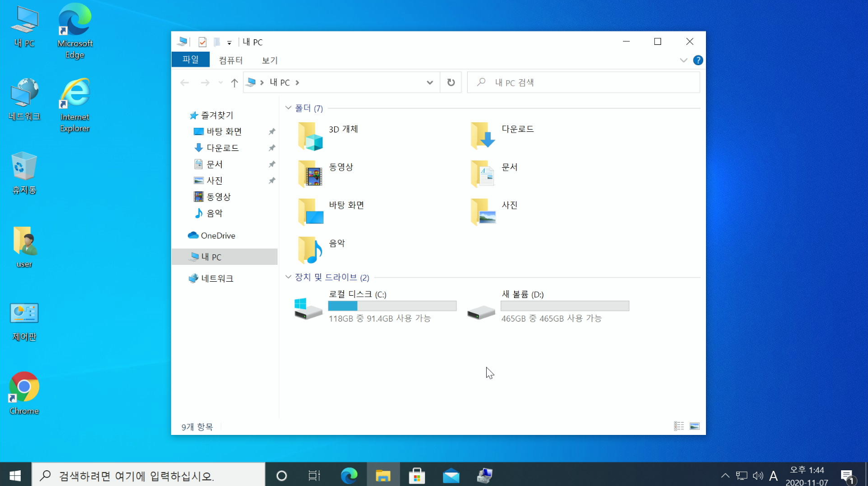This screenshot has height=486, width=868.
Task: Go back with the back arrow
Action: point(184,82)
